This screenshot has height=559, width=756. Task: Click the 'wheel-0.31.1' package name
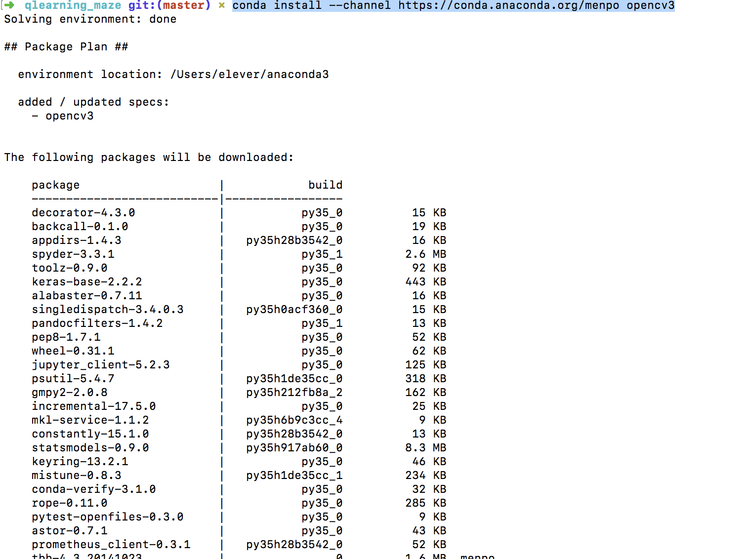point(73,351)
